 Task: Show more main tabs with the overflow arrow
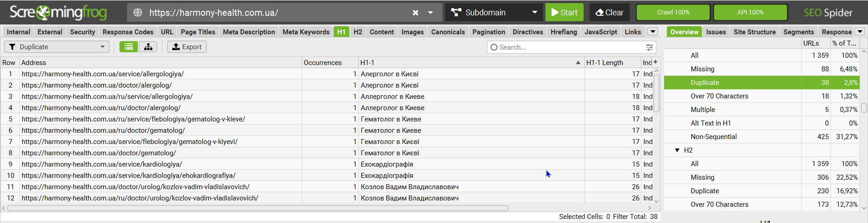point(652,32)
